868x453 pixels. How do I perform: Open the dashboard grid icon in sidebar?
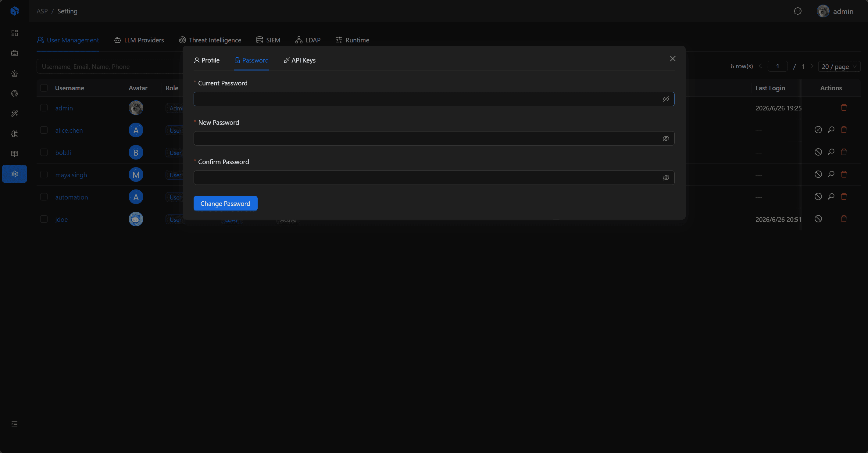[x=15, y=33]
